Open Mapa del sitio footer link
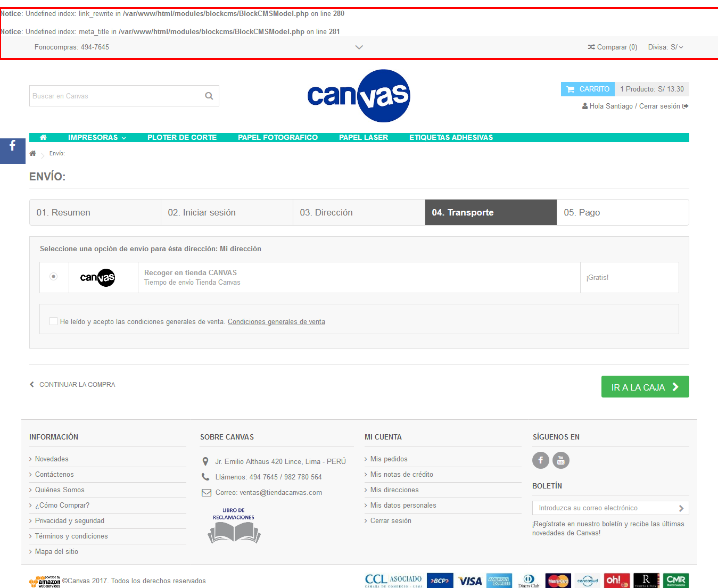Screen dimensions: 718x588 (x=56, y=552)
